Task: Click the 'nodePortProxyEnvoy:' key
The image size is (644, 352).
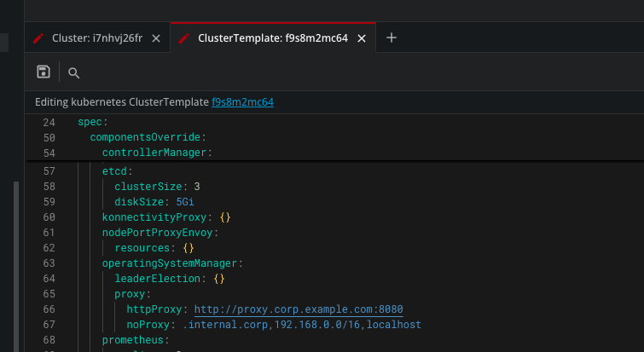Action: tap(160, 233)
